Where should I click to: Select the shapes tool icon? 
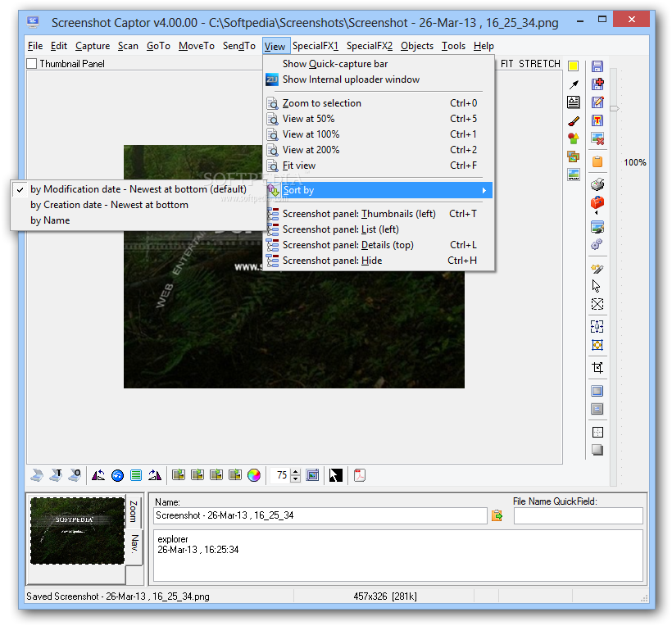[574, 138]
